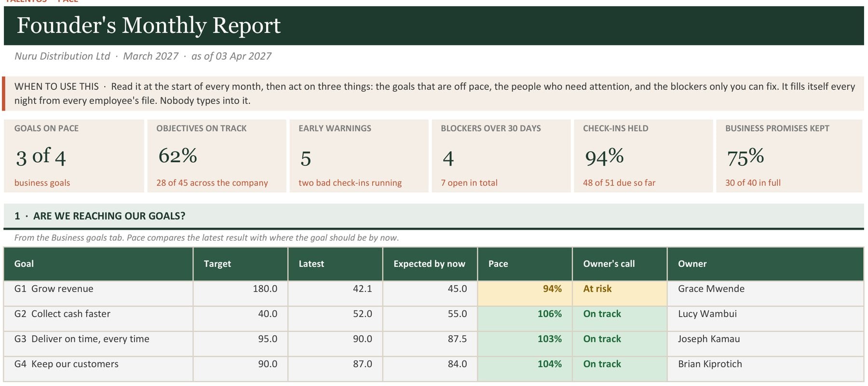The width and height of the screenshot is (868, 386).
Task: Click the Pace column header
Action: 525,264
